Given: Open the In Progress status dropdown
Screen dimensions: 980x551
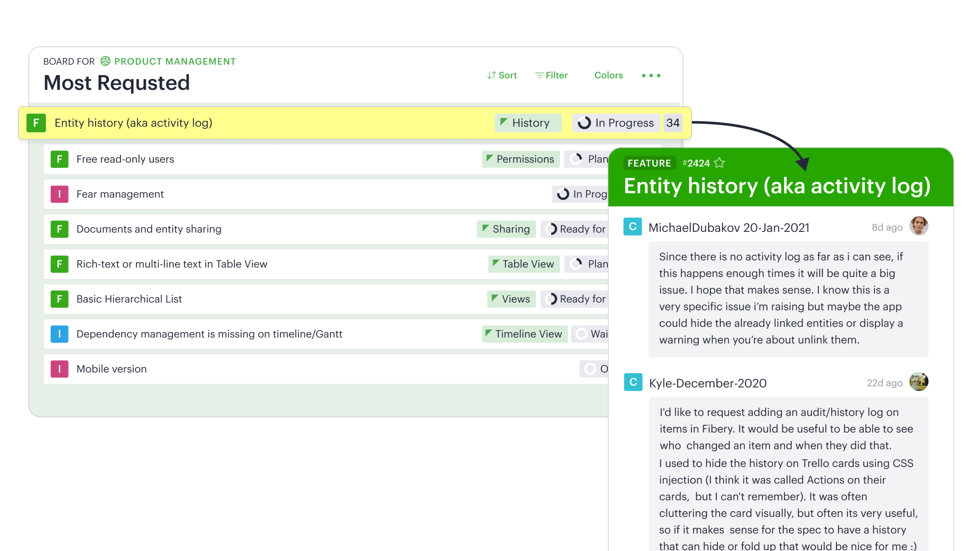Looking at the screenshot, I should pos(616,123).
